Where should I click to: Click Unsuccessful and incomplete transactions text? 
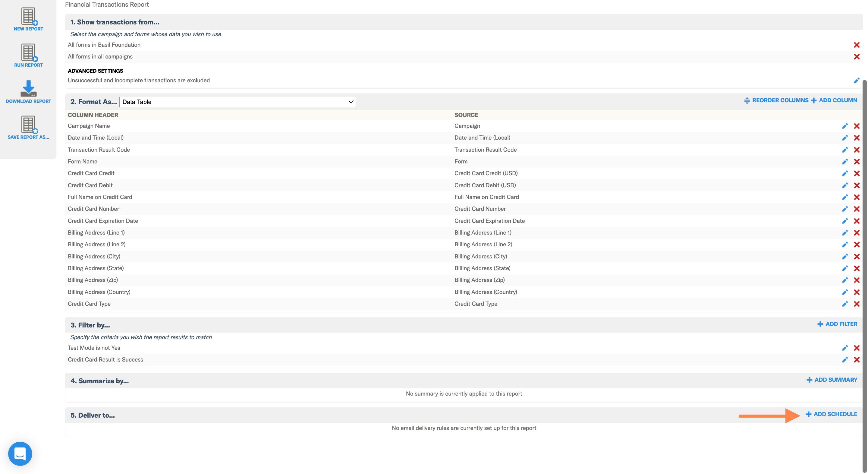139,80
